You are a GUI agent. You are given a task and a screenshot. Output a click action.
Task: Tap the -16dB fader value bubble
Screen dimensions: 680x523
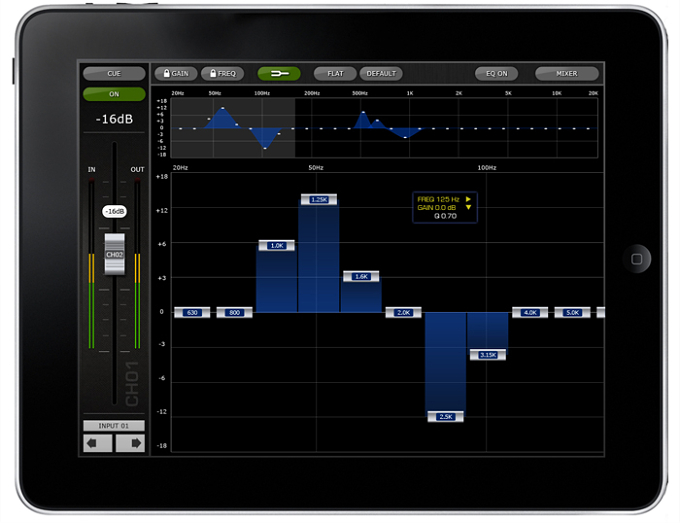coord(114,211)
